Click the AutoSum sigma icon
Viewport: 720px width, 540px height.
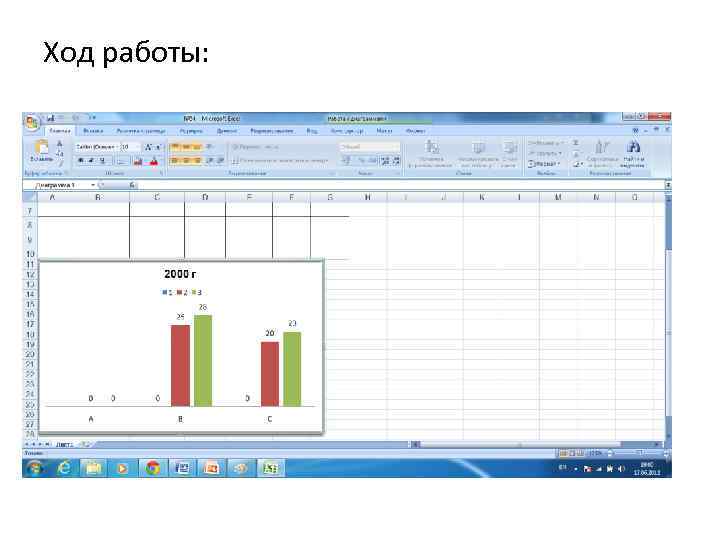pos(576,143)
